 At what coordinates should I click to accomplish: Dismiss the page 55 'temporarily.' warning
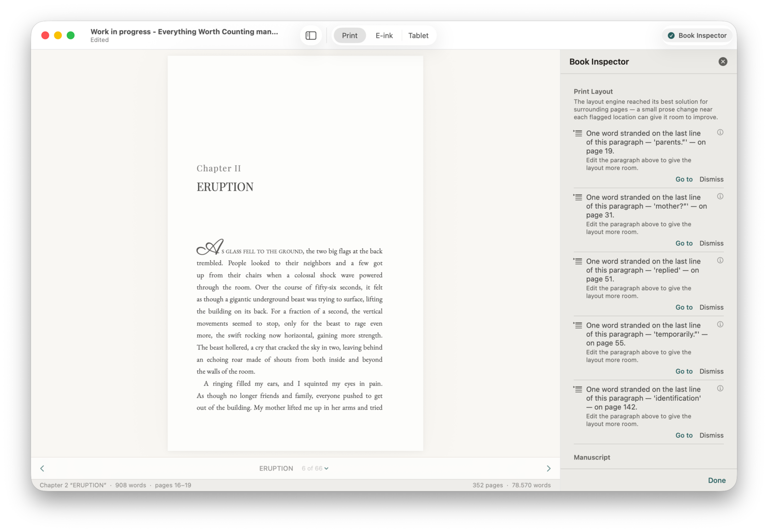pos(711,371)
